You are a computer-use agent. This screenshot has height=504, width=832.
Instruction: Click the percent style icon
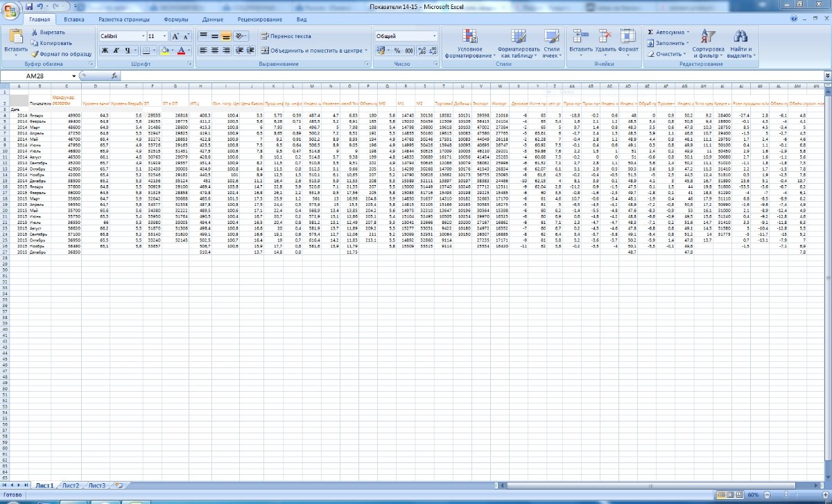pos(397,51)
